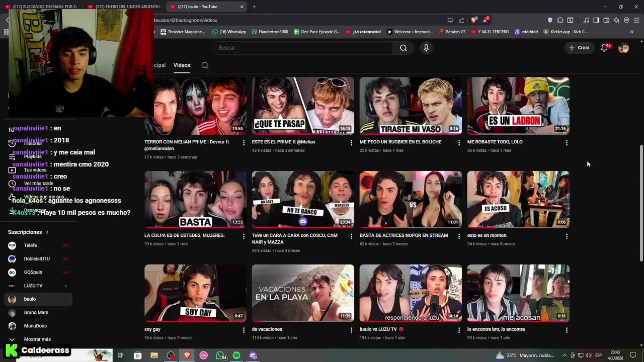
Task: Open options for 'TERROR CON MELIAN PRIME' video
Action: coord(244,143)
